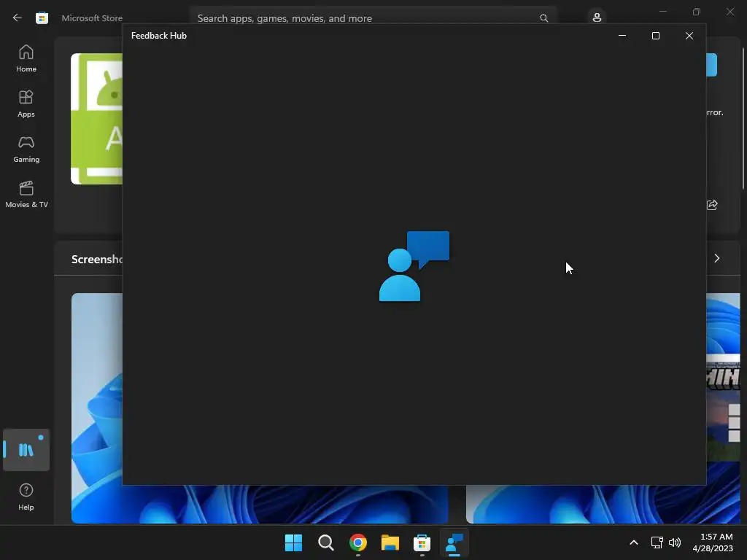Maximize the Feedback Hub window
This screenshot has height=560, width=747.
[x=656, y=36]
